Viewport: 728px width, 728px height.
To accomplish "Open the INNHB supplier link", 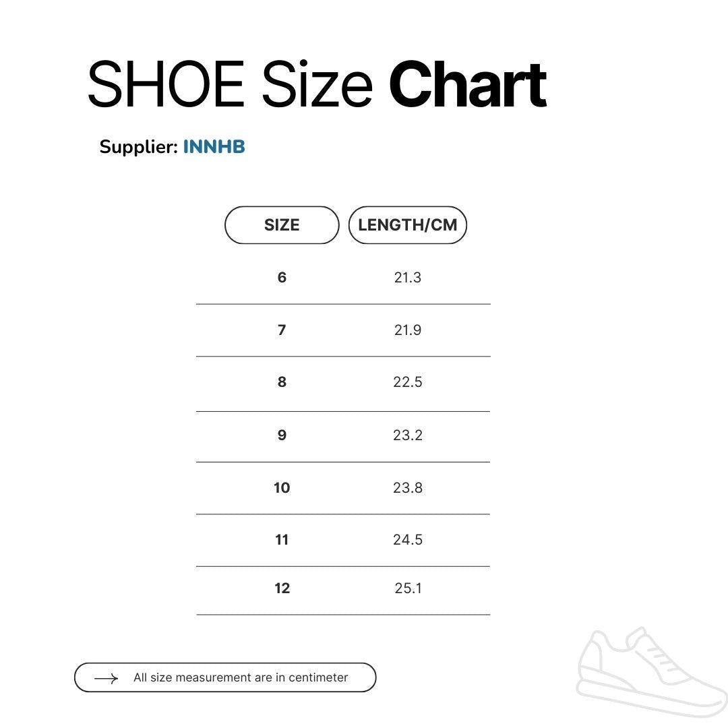I will (x=214, y=147).
